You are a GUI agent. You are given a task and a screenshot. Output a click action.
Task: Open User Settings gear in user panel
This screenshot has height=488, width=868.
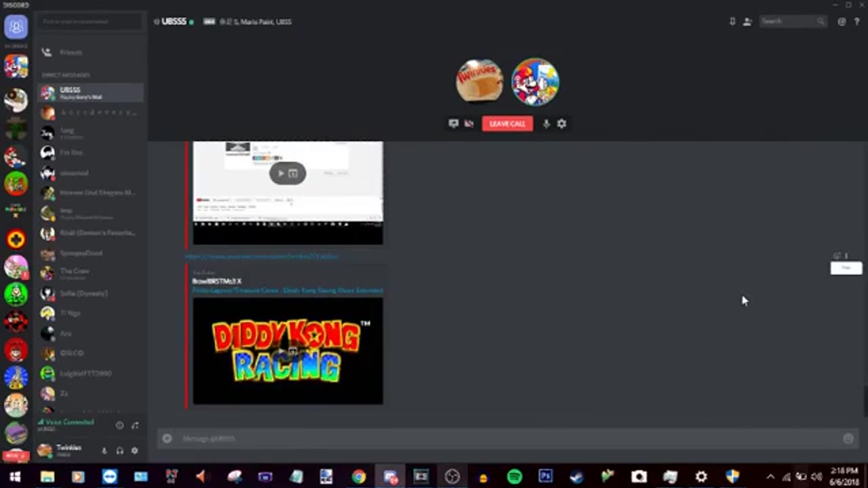[134, 451]
